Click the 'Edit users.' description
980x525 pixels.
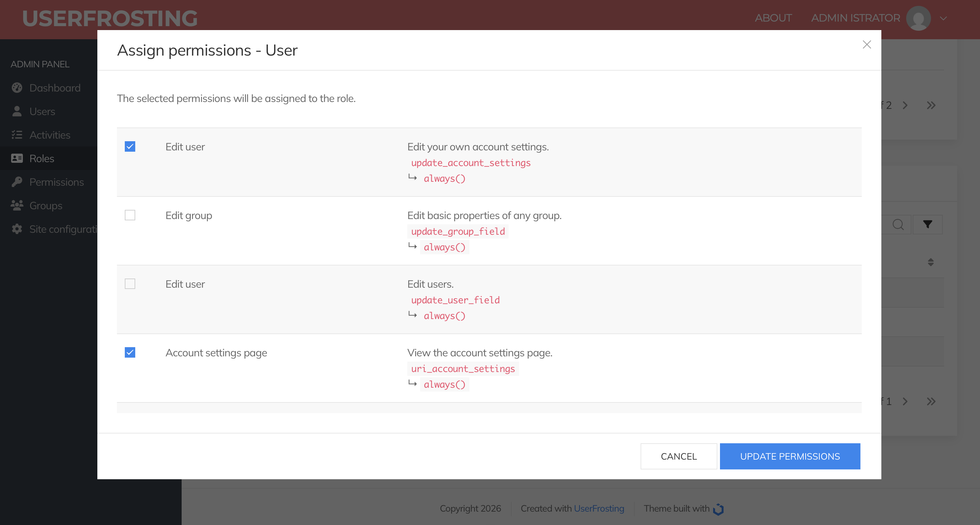tap(430, 284)
